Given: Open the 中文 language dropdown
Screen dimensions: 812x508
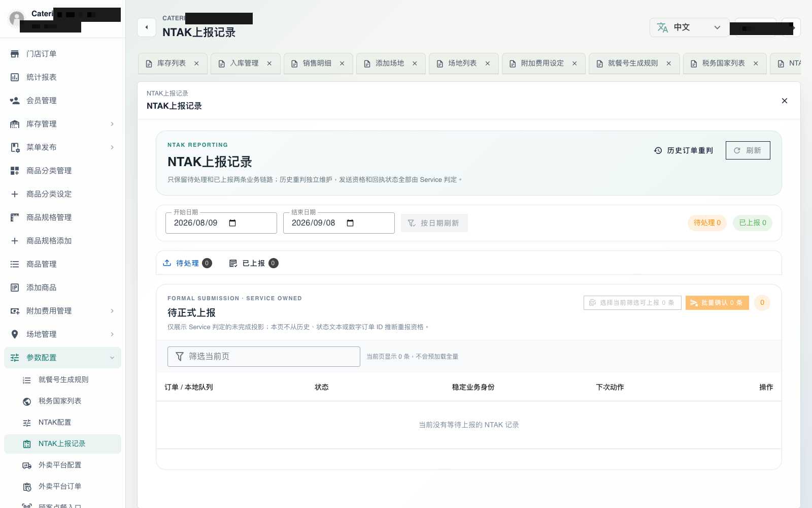Looking at the screenshot, I should click(689, 27).
